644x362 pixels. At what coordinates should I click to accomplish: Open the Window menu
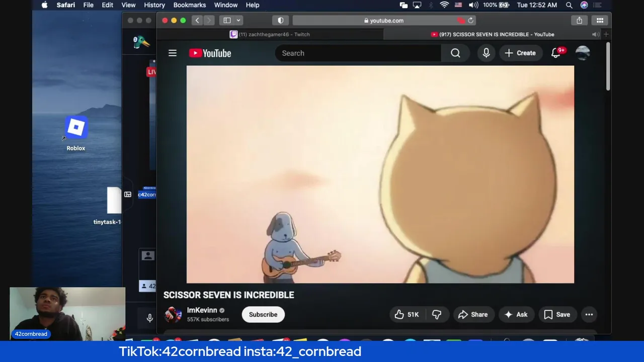coord(226,5)
